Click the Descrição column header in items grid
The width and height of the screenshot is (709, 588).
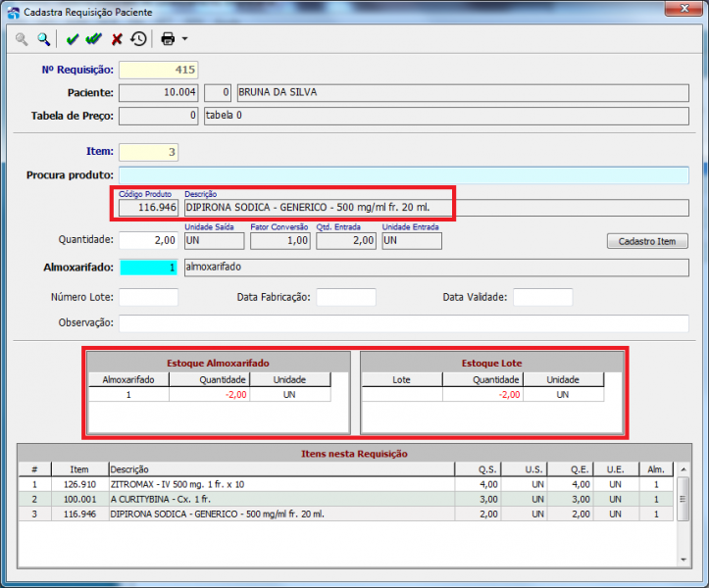281,469
